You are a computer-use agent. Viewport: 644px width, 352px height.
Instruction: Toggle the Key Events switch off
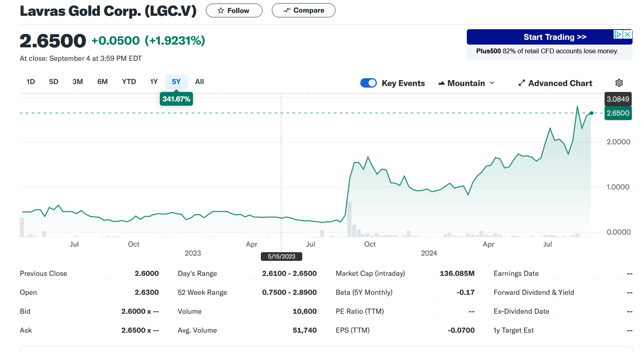(x=369, y=83)
